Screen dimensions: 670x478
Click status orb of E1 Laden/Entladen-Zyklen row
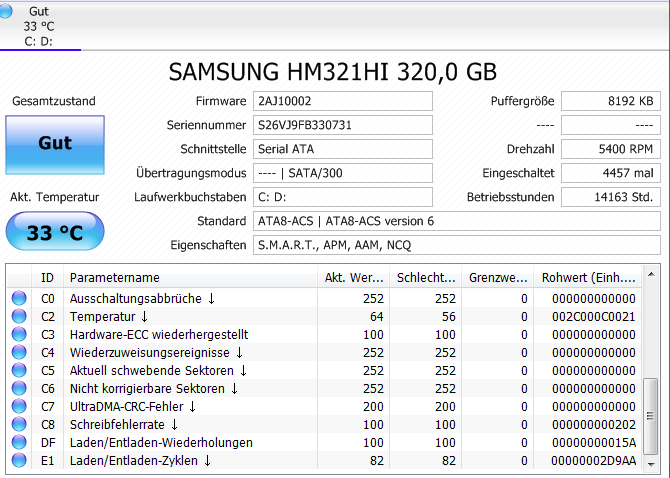point(19,460)
